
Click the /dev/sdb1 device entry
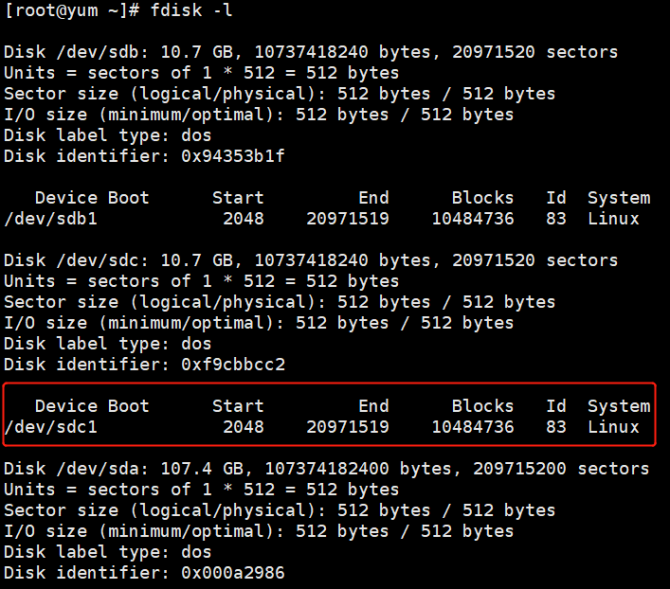[x=51, y=219]
